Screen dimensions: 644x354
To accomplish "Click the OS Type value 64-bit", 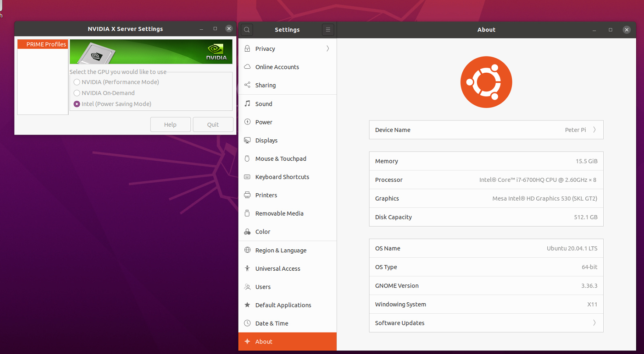I will [x=589, y=267].
